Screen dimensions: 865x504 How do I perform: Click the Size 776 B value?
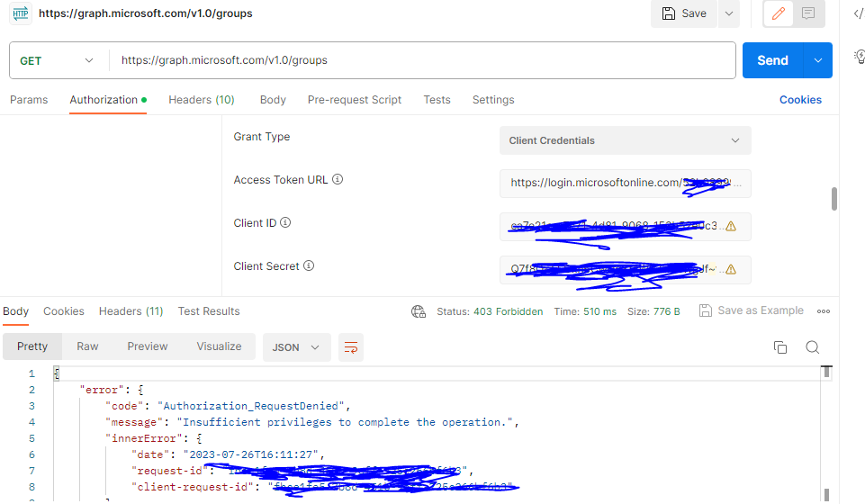(666, 311)
